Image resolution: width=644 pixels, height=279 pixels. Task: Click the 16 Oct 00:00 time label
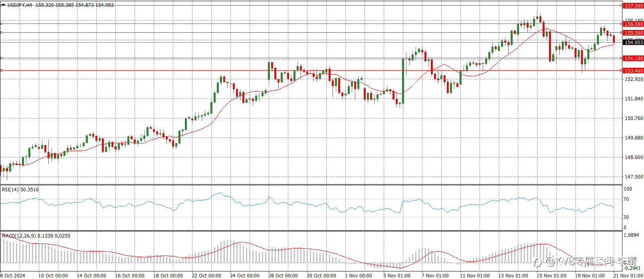130,276
